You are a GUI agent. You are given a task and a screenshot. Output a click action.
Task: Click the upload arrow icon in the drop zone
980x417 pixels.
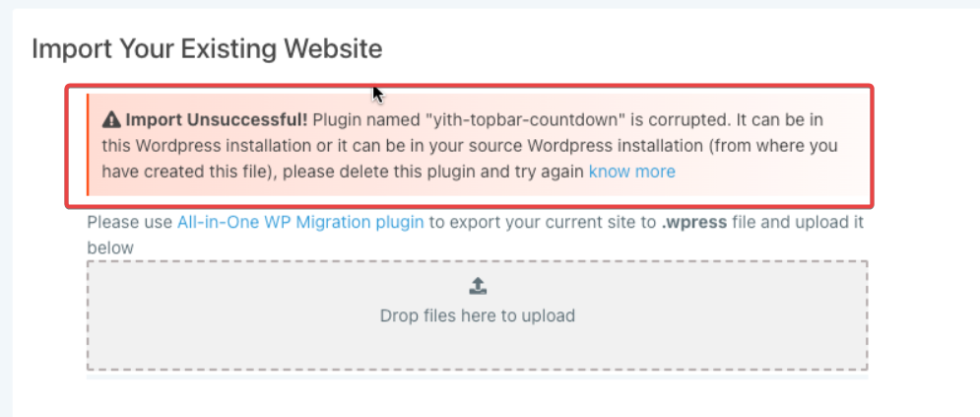coord(478,286)
